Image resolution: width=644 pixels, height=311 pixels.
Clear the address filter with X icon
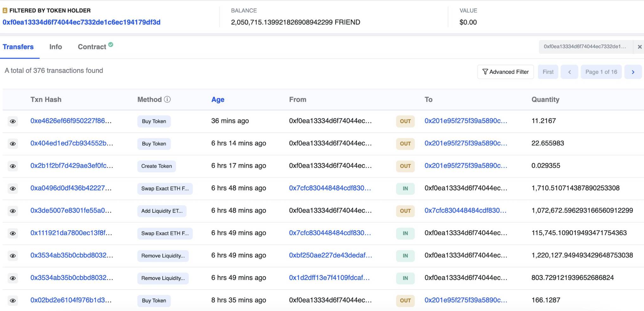639,47
